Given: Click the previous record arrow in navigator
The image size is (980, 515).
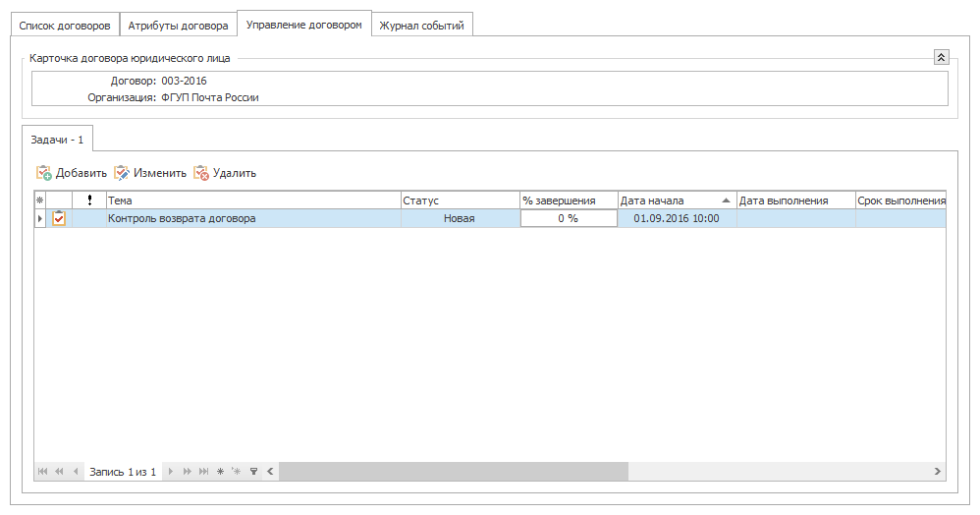Looking at the screenshot, I should (x=76, y=471).
